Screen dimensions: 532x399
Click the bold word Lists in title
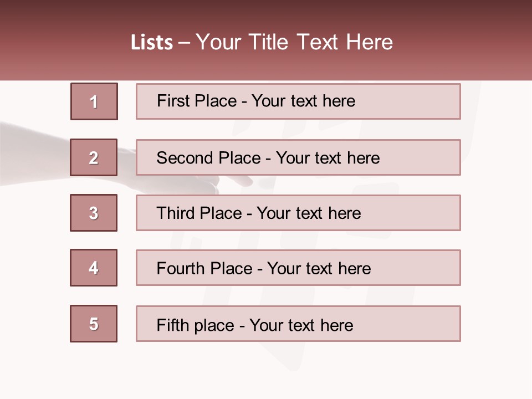[152, 43]
